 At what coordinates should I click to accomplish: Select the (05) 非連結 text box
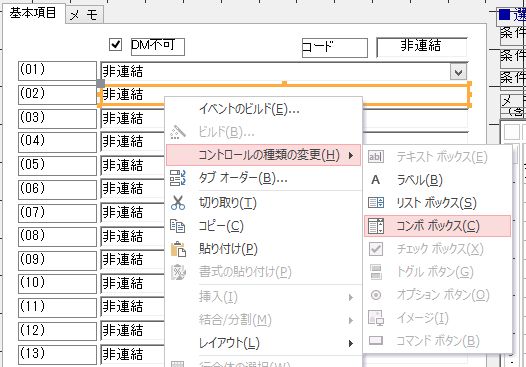[x=133, y=165]
